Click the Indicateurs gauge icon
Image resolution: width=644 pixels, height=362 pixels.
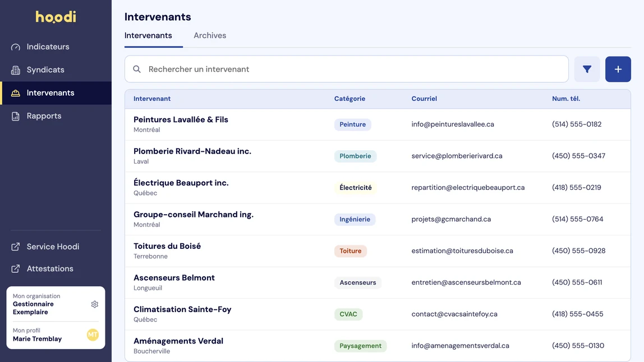point(16,47)
